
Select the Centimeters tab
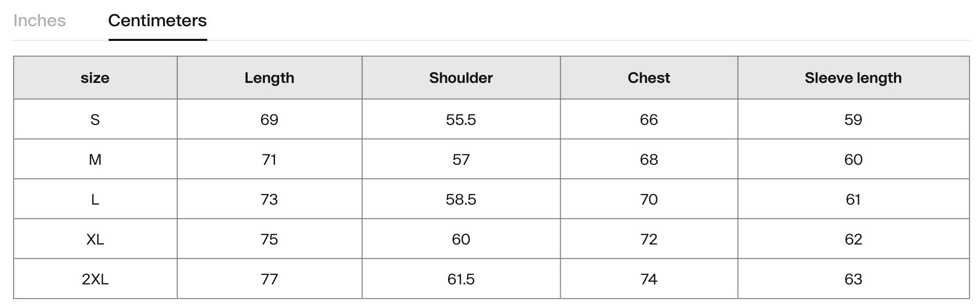coord(157,20)
